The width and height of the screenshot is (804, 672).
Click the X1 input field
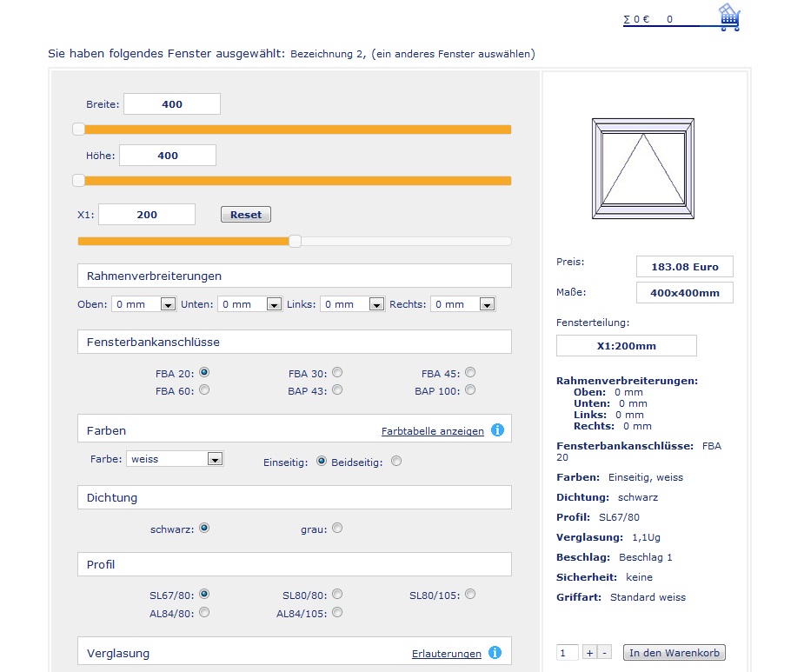point(147,215)
